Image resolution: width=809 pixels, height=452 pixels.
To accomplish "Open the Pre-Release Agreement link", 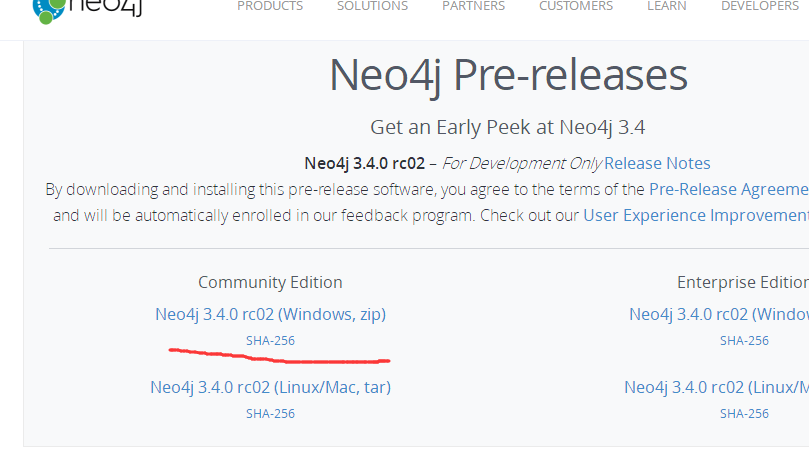I will pos(729,189).
